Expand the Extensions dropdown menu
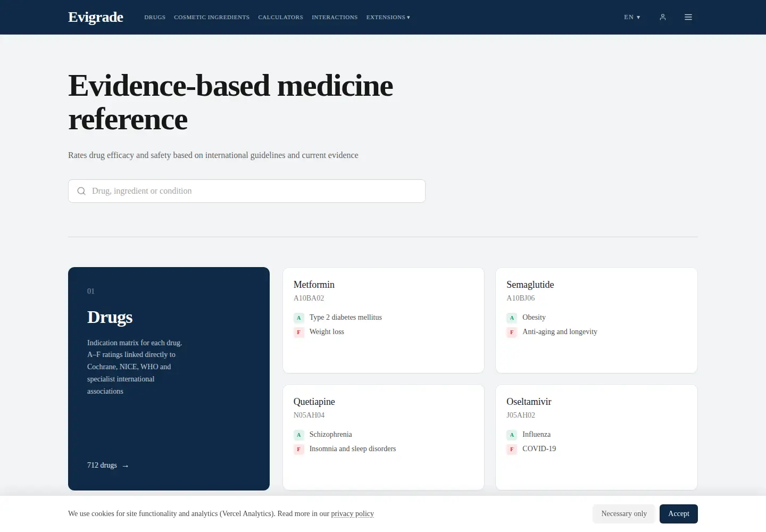This screenshot has height=532, width=766. point(388,17)
